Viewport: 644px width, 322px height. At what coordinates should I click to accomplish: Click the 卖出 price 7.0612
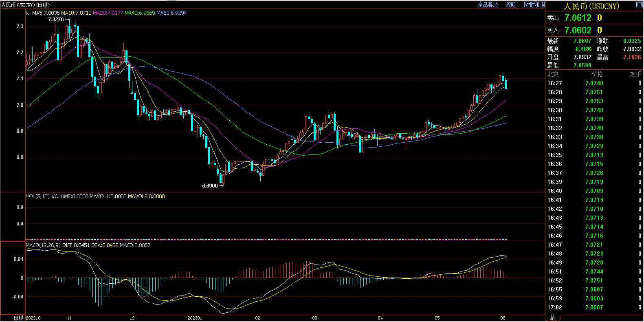[578, 18]
